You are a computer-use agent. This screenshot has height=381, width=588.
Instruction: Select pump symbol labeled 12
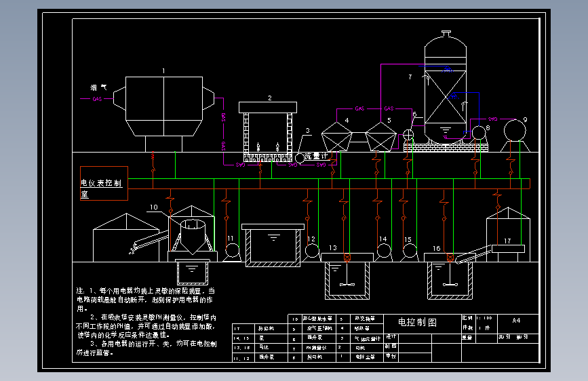point(312,251)
